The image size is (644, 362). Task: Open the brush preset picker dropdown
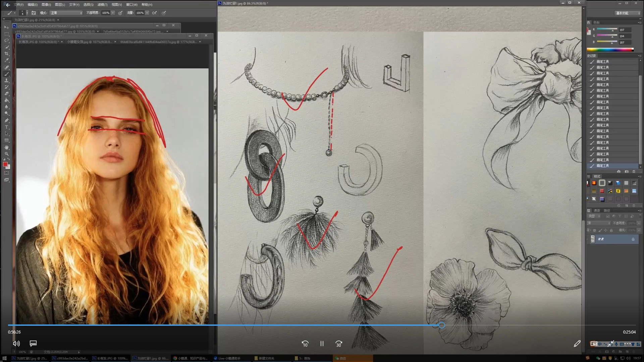(x=27, y=13)
